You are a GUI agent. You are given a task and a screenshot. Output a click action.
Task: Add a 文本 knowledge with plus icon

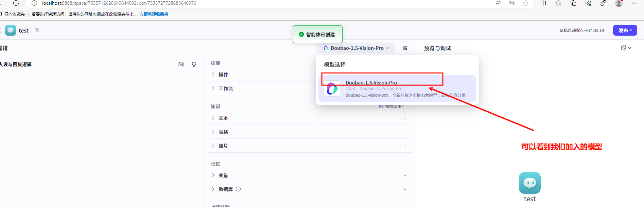pos(405,118)
